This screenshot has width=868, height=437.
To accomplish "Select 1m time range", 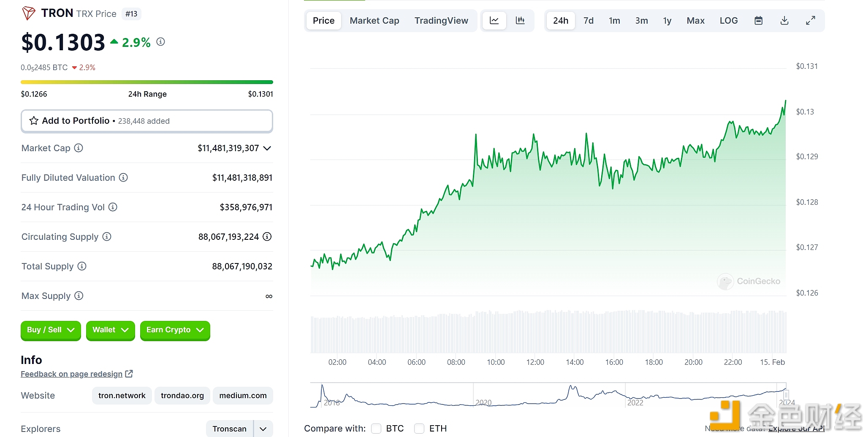I will (x=614, y=21).
